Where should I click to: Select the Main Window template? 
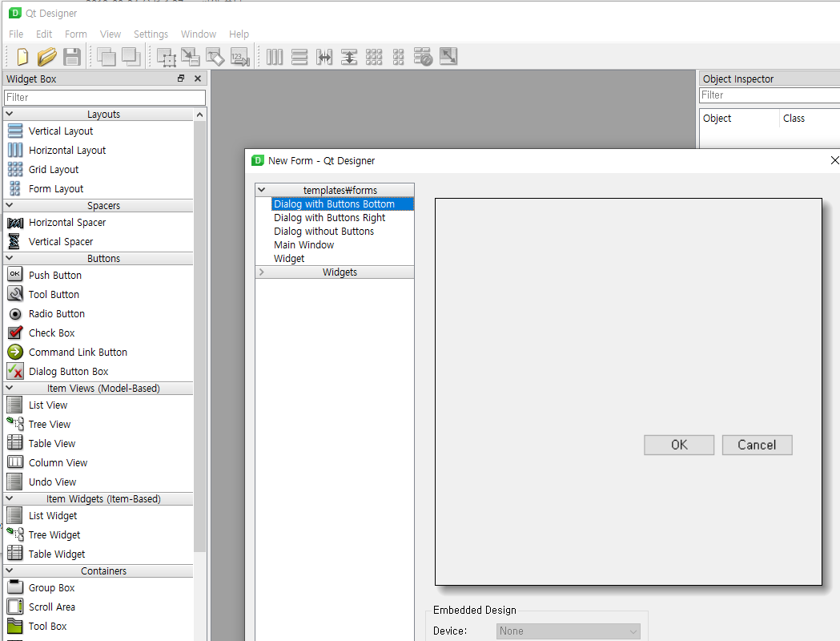coord(303,244)
